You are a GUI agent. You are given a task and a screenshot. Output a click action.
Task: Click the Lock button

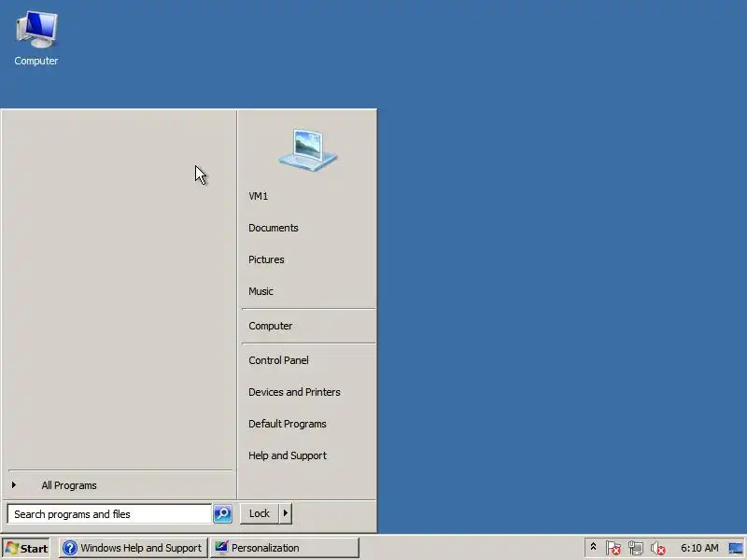pos(260,513)
